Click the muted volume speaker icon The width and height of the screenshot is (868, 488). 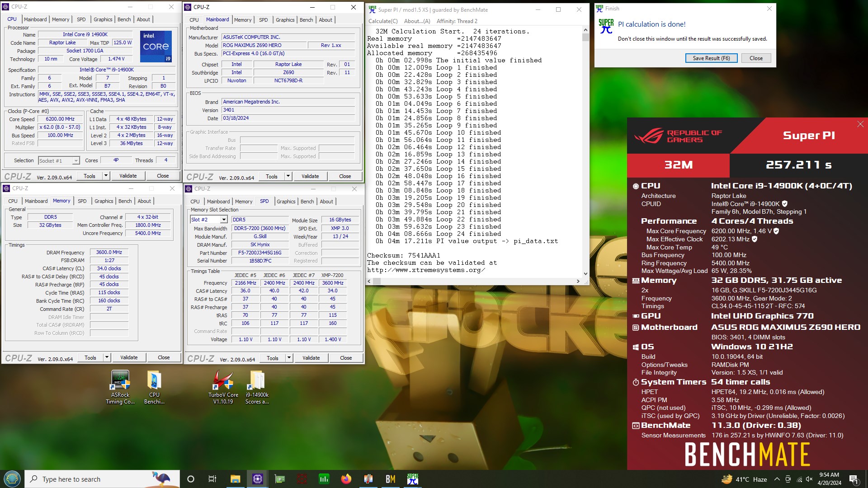810,479
